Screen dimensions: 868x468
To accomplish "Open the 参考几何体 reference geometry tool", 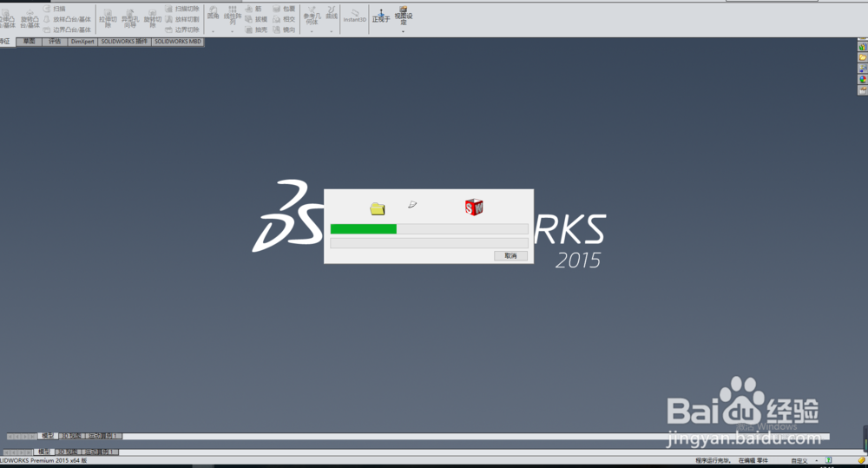I will click(x=312, y=16).
